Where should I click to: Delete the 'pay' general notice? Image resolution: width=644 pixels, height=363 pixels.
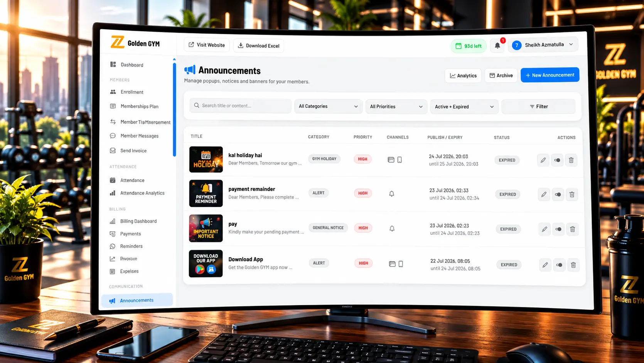point(573,229)
